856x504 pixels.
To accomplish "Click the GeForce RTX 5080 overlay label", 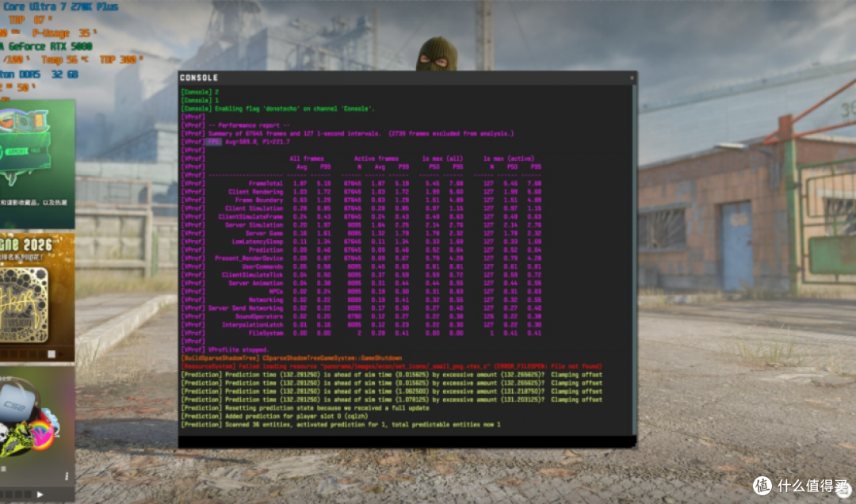I will pos(47,47).
